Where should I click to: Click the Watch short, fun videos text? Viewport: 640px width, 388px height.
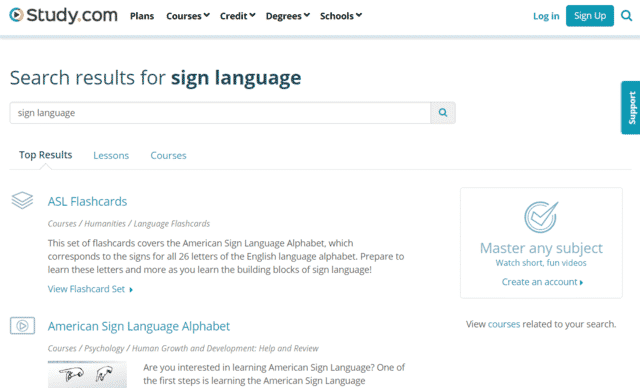click(x=541, y=263)
